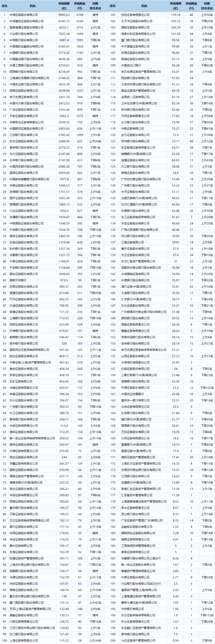Click the amount value 8345.73
The image size is (215, 644).
pos(64,21)
